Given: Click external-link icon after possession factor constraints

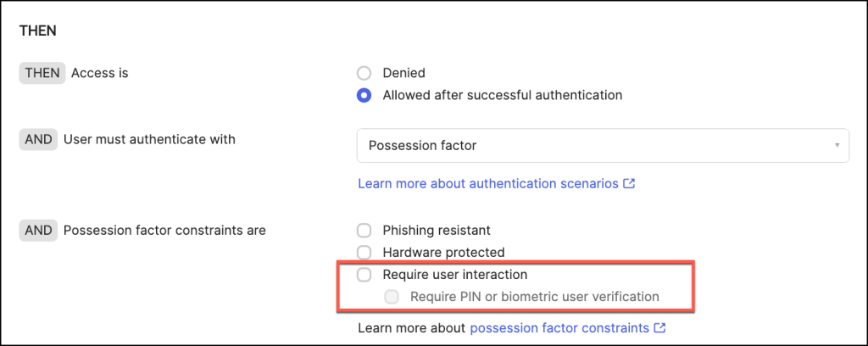Looking at the screenshot, I should click(659, 327).
